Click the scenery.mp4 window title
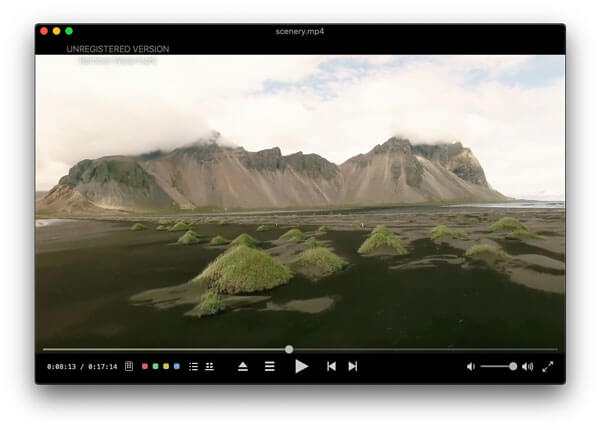Screen dimensions: 600x430 click(x=300, y=31)
